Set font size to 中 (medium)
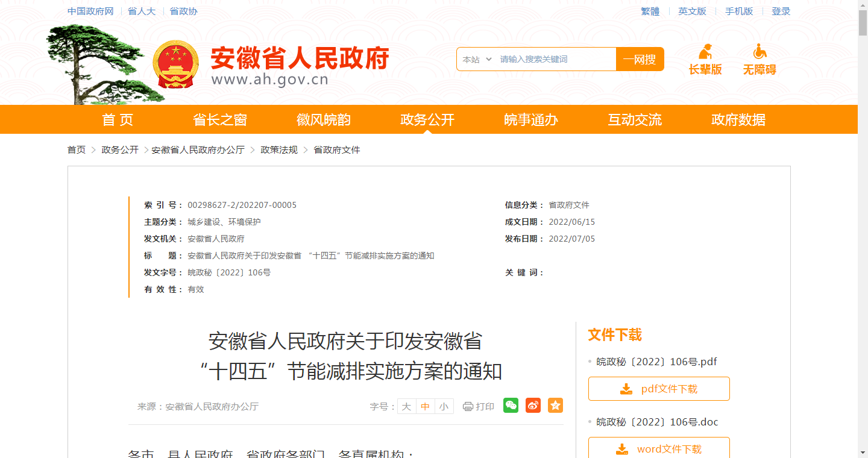Screen dimensions: 868x458 coord(425,407)
